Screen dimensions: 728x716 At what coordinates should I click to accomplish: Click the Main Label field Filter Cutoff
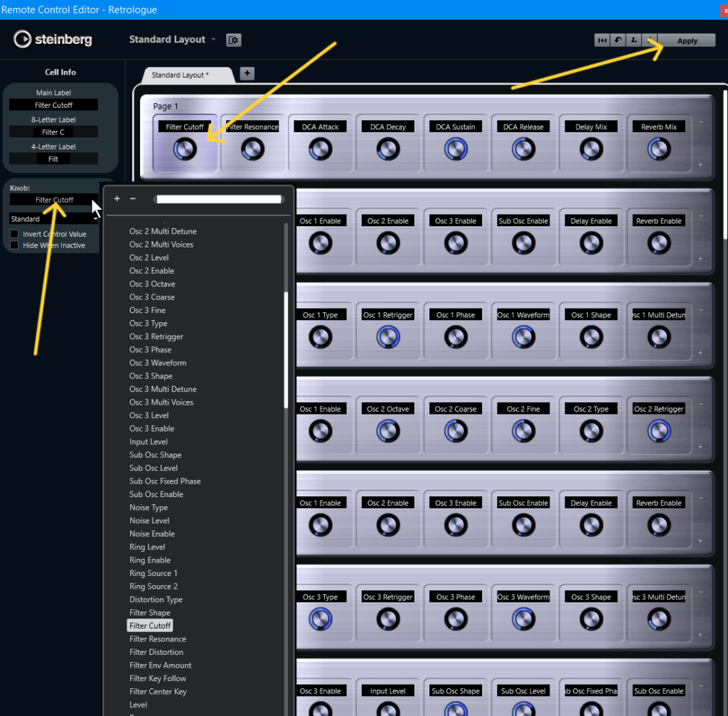pos(53,105)
